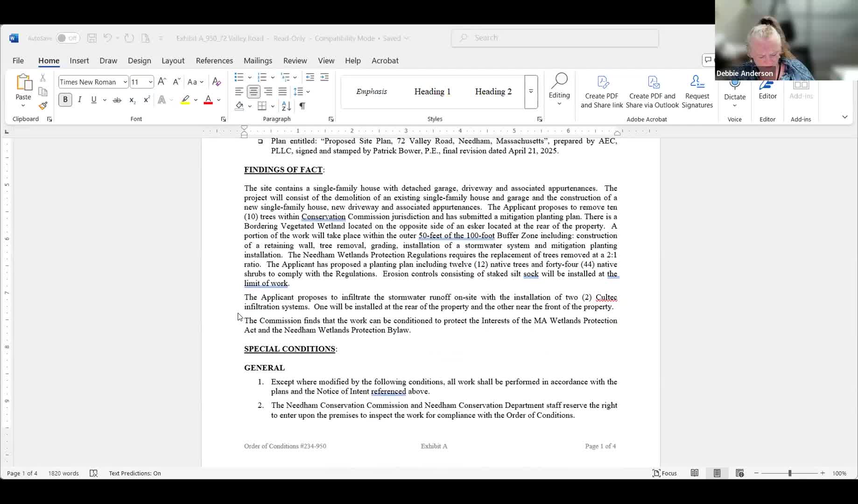
Task: Open the font name dropdown
Action: tap(125, 82)
